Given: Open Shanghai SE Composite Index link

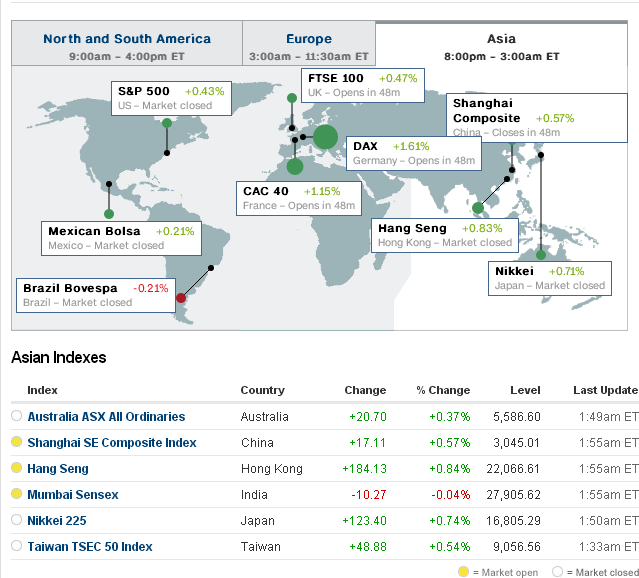Looking at the screenshot, I should tap(112, 443).
